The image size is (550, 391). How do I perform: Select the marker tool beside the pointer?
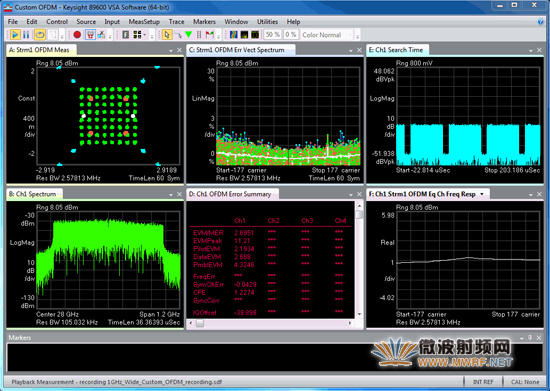pos(178,35)
